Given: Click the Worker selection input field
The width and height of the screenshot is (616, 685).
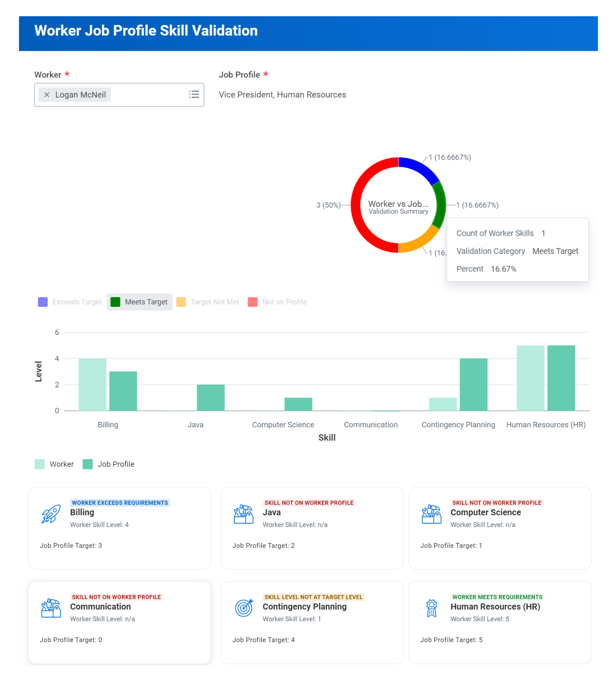Looking at the screenshot, I should (119, 95).
